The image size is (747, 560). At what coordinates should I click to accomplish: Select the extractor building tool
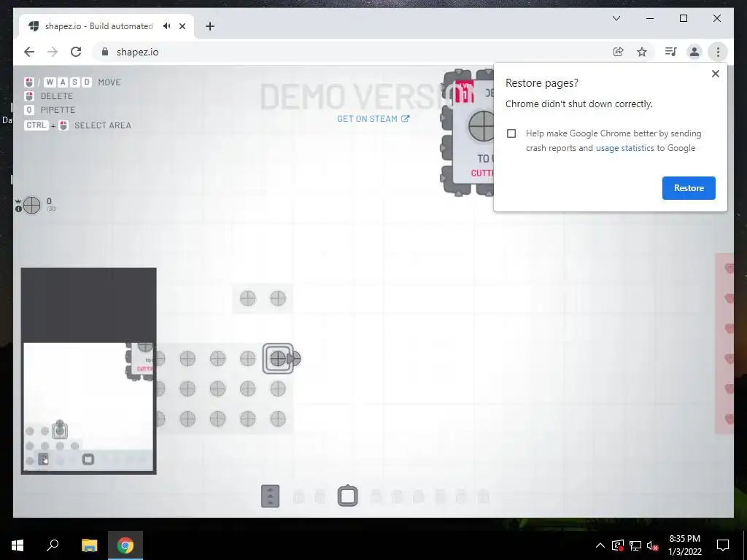click(x=348, y=496)
